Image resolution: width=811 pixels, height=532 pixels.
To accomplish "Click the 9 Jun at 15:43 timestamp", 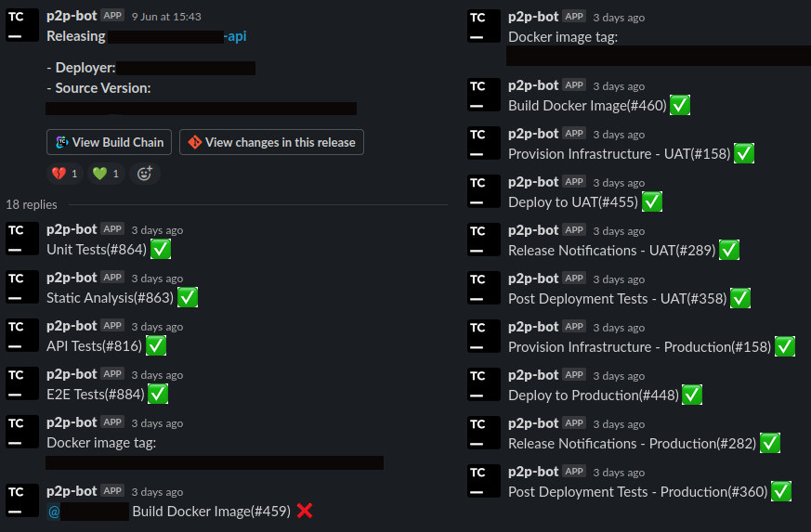I will click(166, 17).
